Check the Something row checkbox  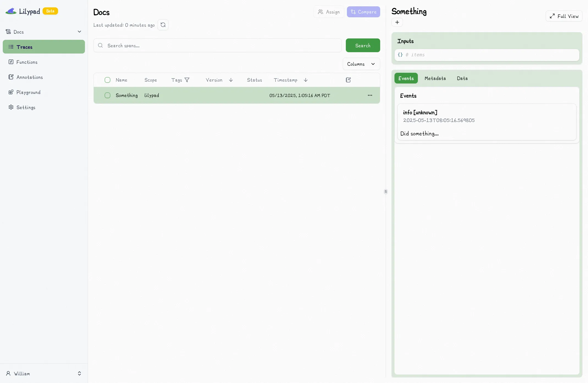(107, 95)
